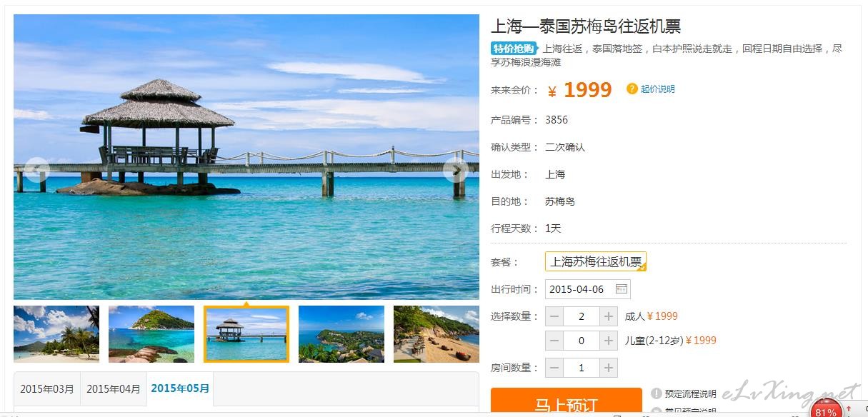Decrease adult quantity with minus button
This screenshot has width=868, height=417.
click(x=554, y=316)
